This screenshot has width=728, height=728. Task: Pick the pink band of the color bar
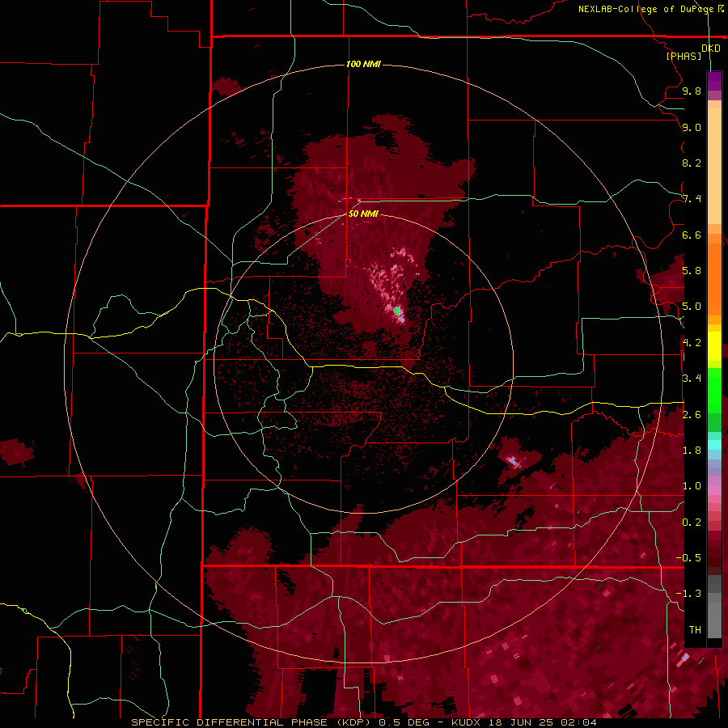[714, 490]
